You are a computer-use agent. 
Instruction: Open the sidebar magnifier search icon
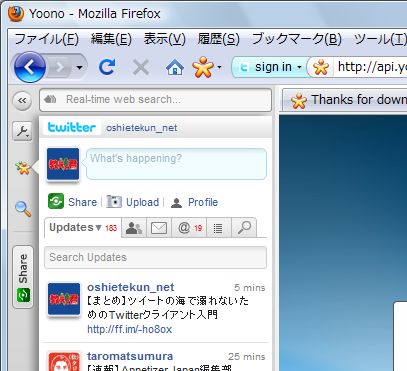coord(23,209)
